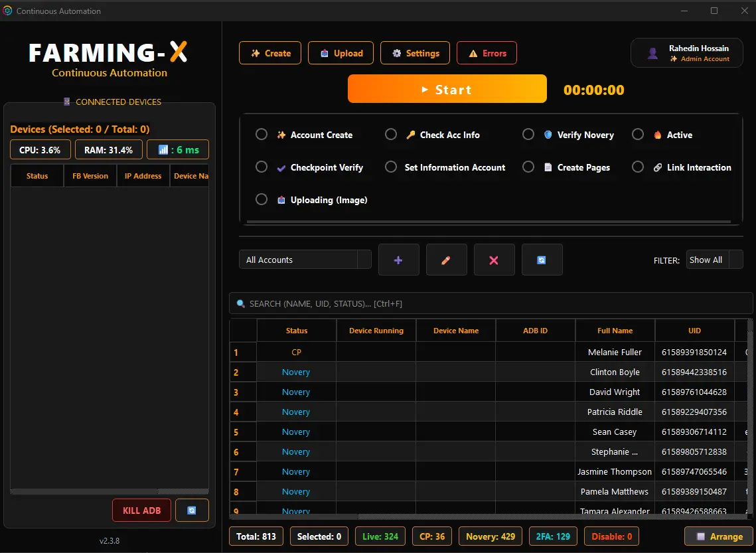Click the Melanie Fuller name cell
This screenshot has height=553, width=756.
point(615,352)
